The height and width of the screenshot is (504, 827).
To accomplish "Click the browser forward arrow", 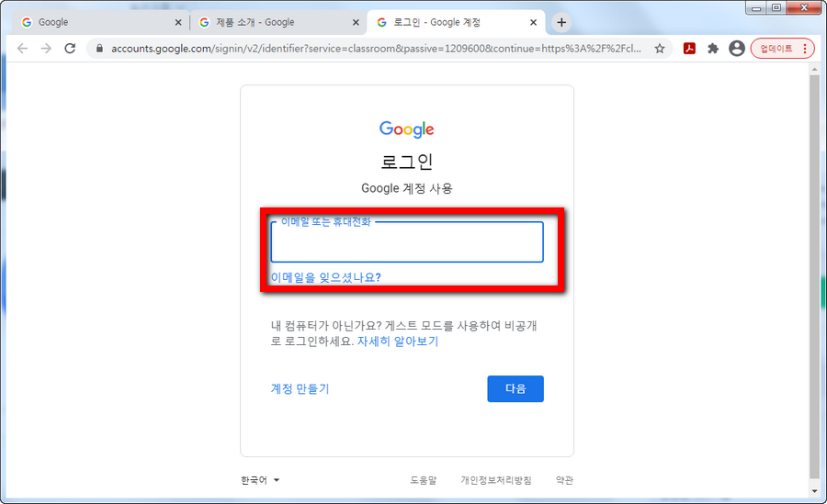I will [47, 49].
